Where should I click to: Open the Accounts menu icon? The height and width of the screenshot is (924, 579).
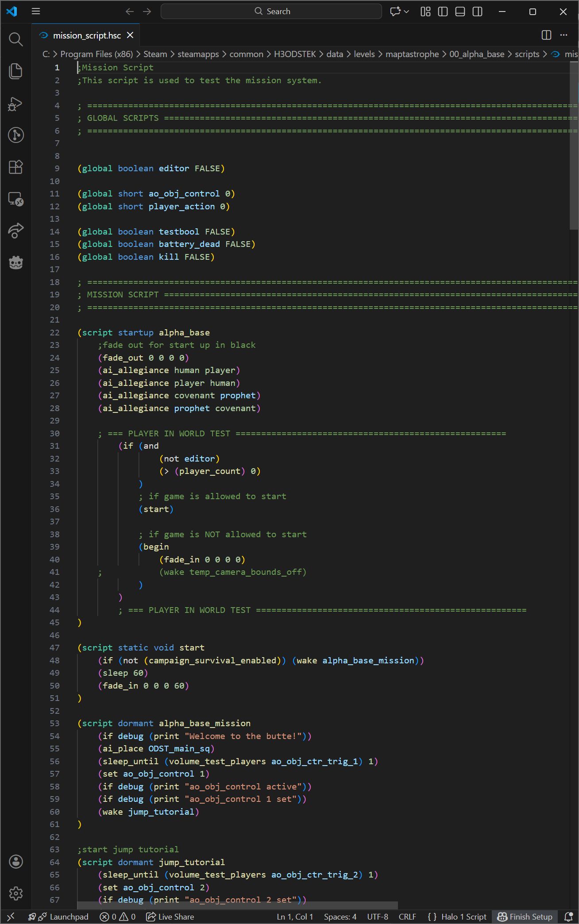point(15,861)
